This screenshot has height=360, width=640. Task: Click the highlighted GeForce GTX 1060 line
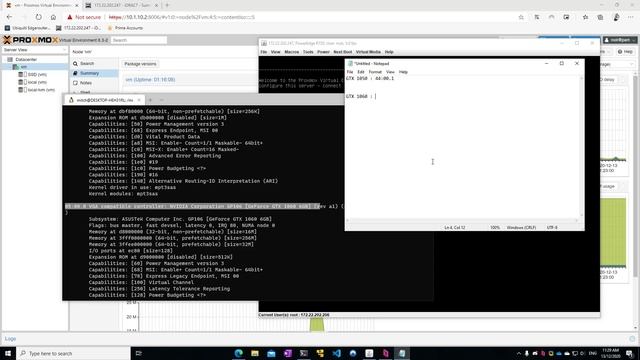click(192, 206)
